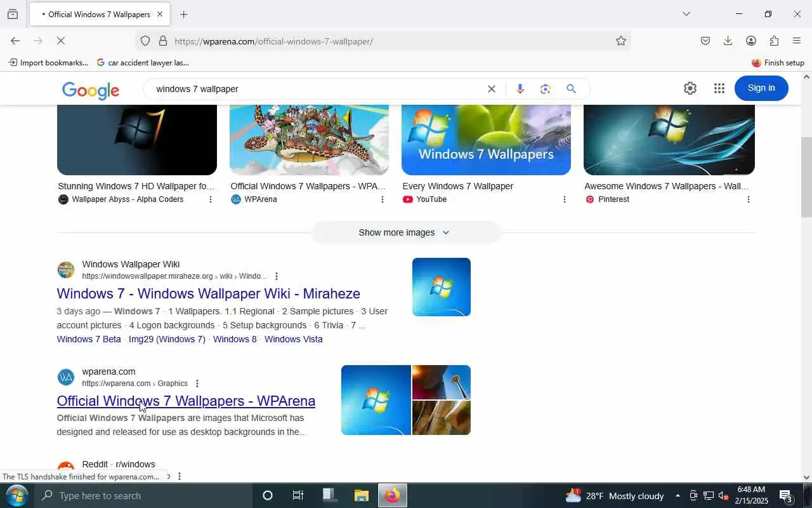Open Google apps grid
This screenshot has width=812, height=508.
[x=719, y=88]
